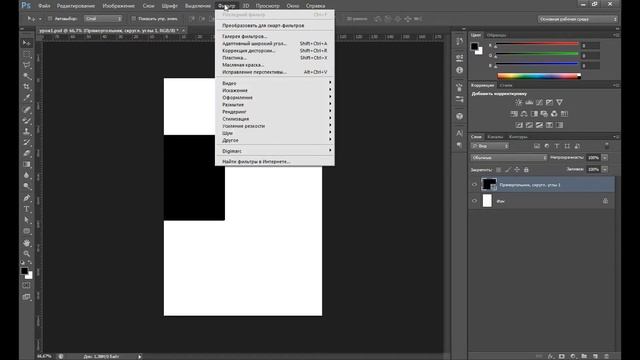640x360 pixels.
Task: Expand the Стилизация filter submenu
Action: pos(275,119)
